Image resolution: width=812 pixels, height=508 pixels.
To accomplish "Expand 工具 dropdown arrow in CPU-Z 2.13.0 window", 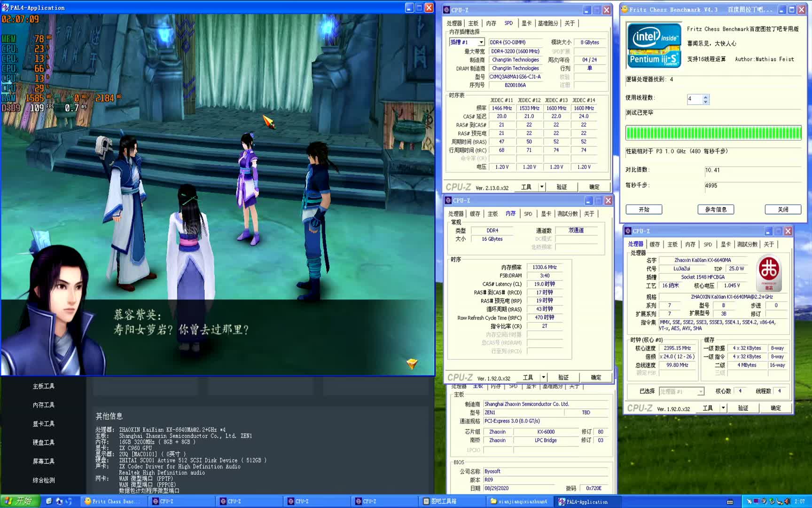I will coord(542,187).
